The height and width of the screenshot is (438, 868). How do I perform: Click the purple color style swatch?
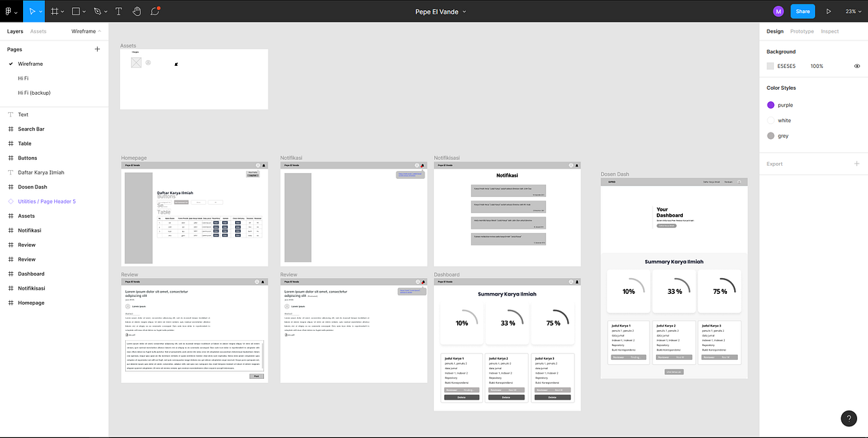coord(770,105)
